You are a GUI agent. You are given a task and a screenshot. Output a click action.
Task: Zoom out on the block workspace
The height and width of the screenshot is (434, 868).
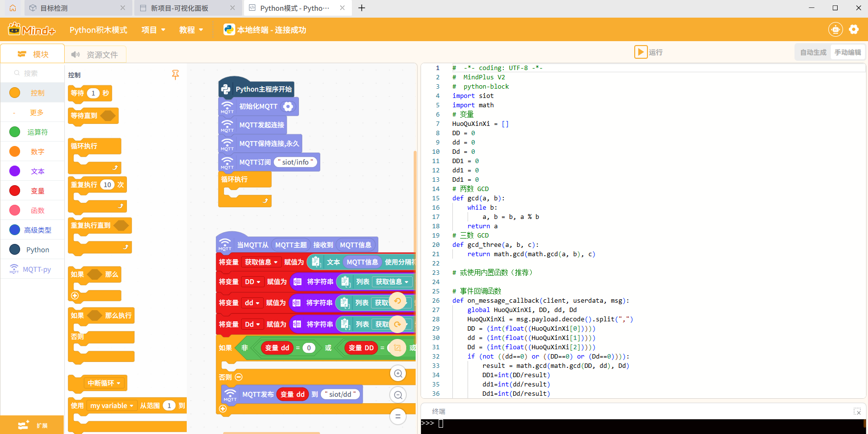click(x=398, y=395)
